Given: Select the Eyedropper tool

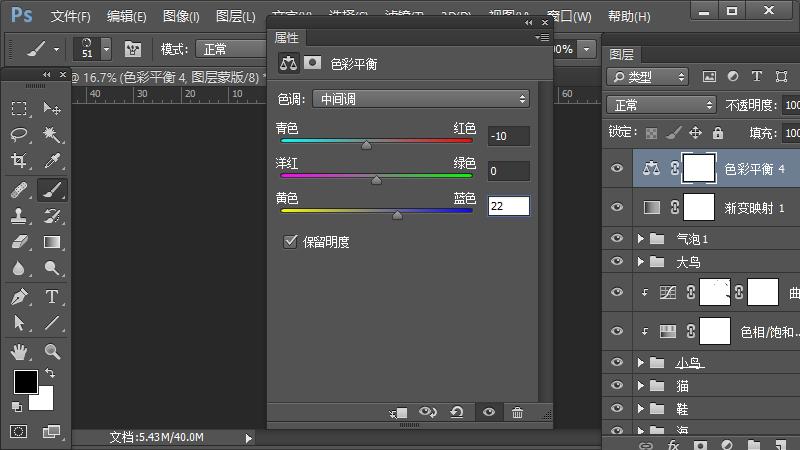Looking at the screenshot, I should click(x=52, y=160).
